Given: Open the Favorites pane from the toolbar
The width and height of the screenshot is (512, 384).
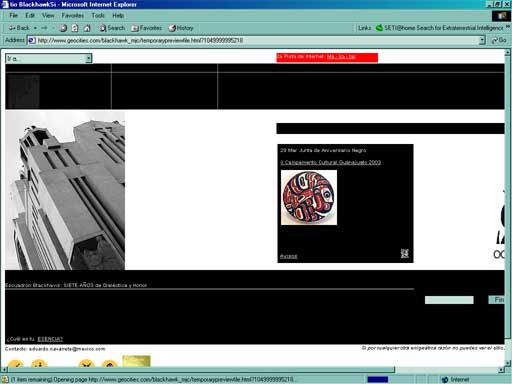Looking at the screenshot, I should [147, 28].
